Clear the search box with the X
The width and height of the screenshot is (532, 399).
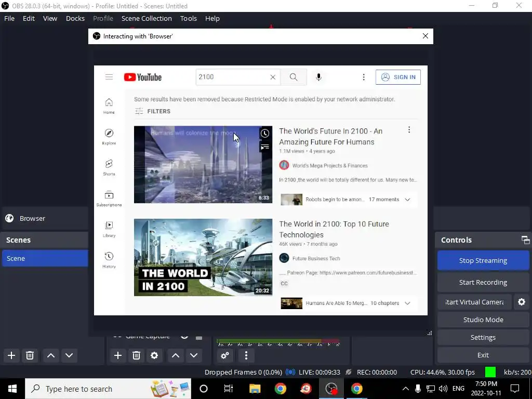coord(273,77)
